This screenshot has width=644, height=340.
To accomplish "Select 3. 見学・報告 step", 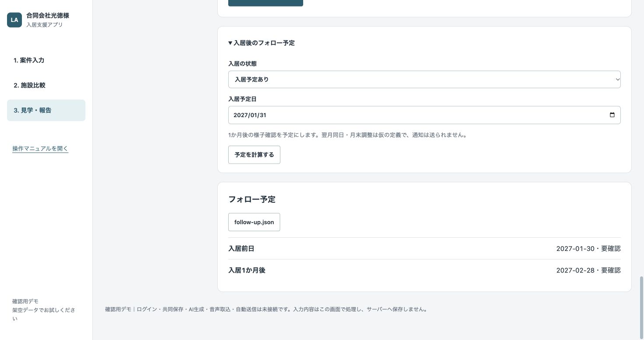I will click(46, 110).
